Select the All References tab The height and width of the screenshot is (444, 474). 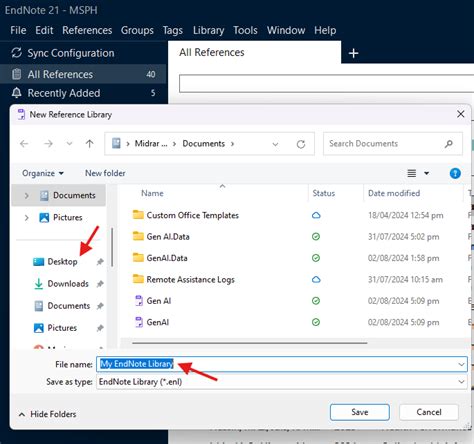click(x=255, y=52)
